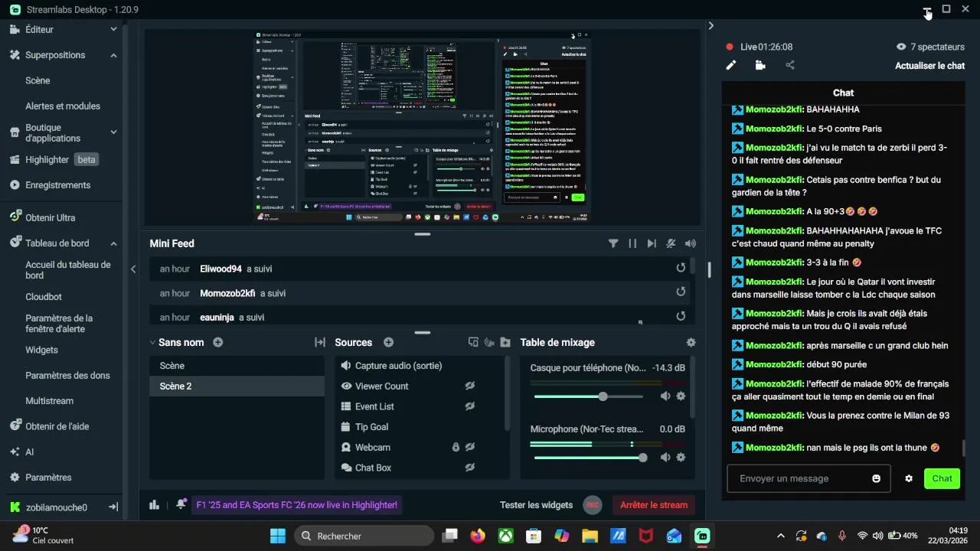Click the green Chat send button
This screenshot has width=980, height=551.
[942, 478]
